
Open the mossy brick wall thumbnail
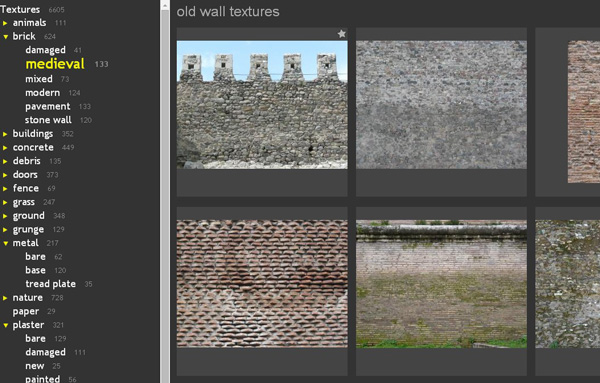pos(441,284)
